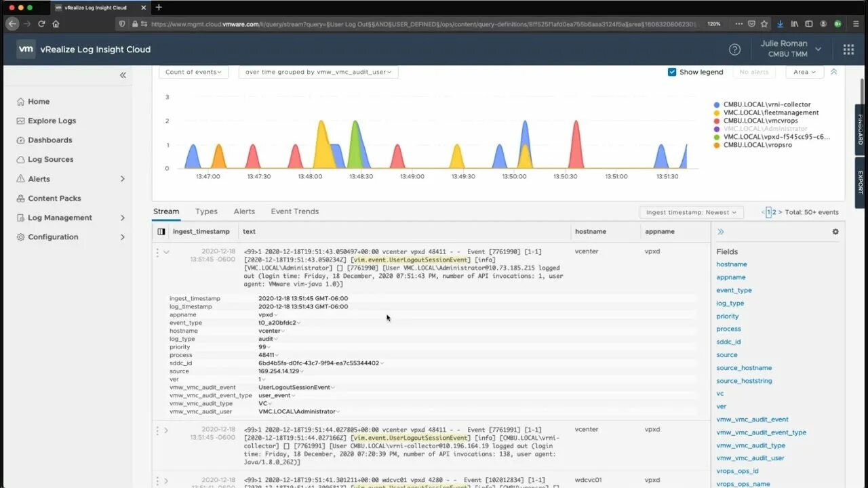Click the Log Sources cloud icon
The image size is (868, 488).
21,160
